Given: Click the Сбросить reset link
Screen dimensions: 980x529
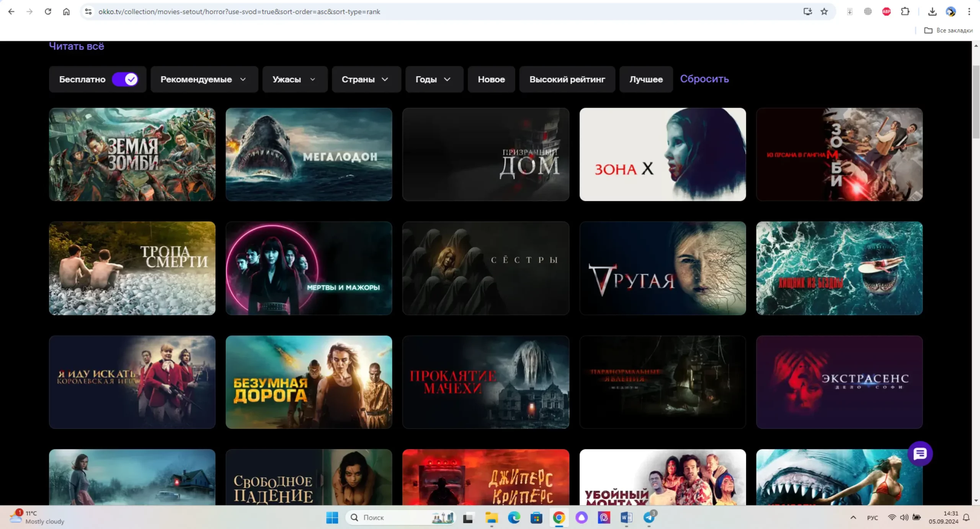Looking at the screenshot, I should point(704,79).
